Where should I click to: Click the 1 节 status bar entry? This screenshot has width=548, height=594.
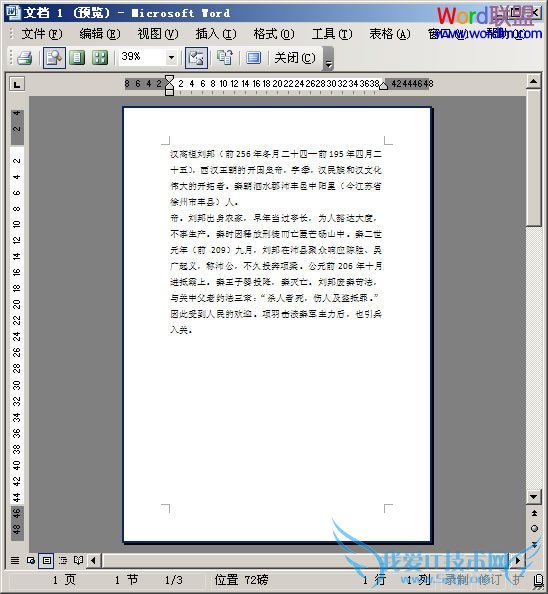[126, 580]
